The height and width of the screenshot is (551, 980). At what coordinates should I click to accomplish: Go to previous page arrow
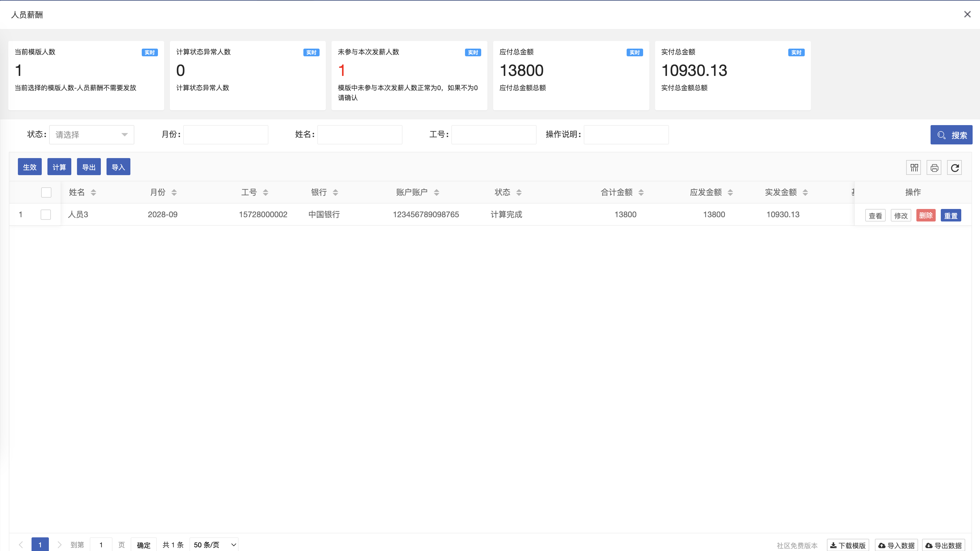tap(21, 544)
